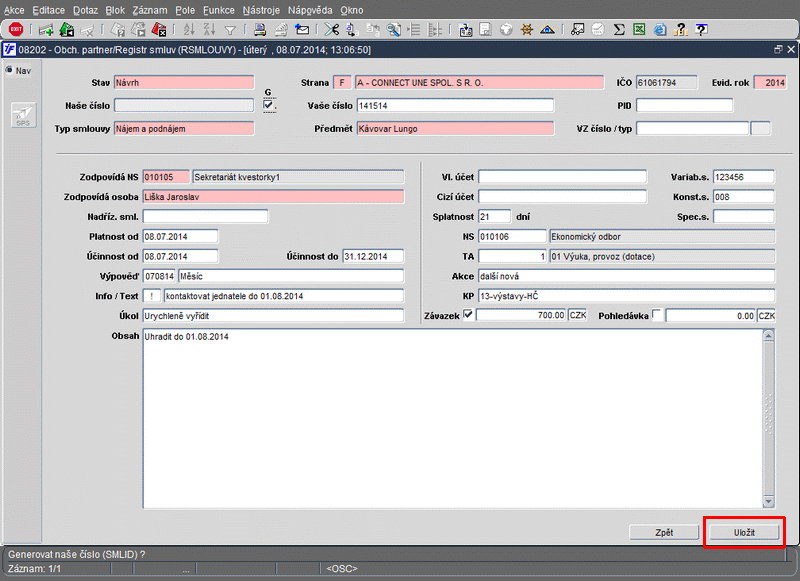This screenshot has height=581, width=800.
Task: Click the Akce field další nová
Action: click(627, 276)
